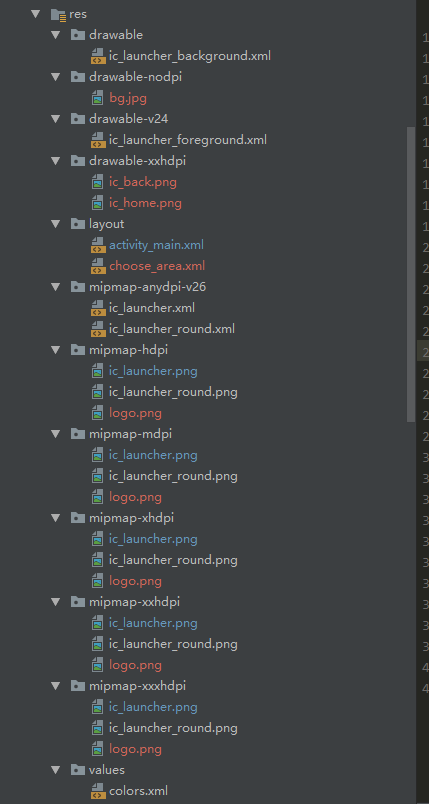Screen dimensions: 429x804
Task: Select the activity_main.xml layout file
Action: (x=156, y=245)
